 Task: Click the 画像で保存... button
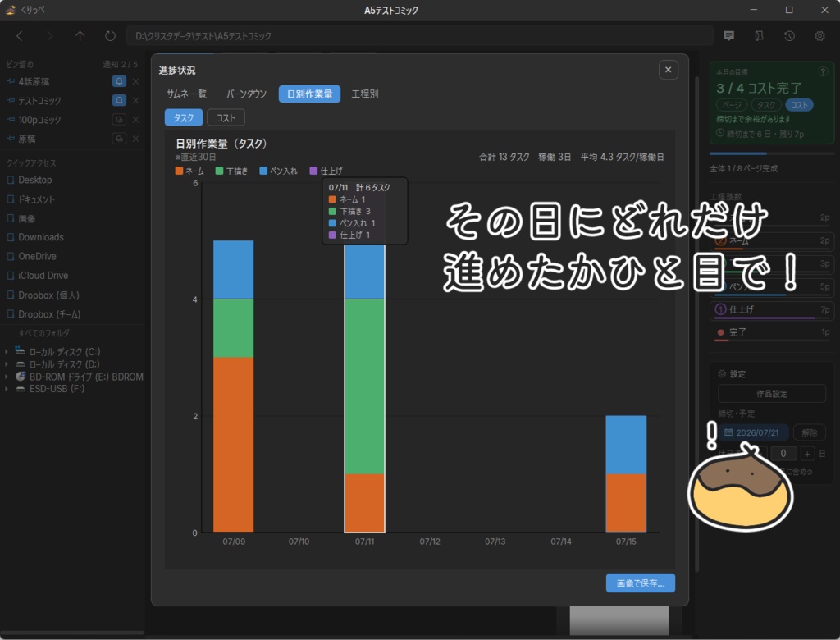(640, 583)
